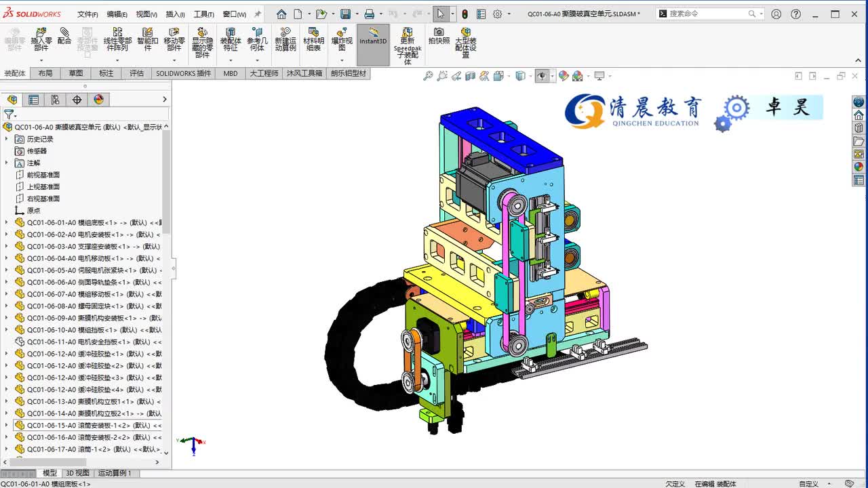This screenshot has height=488, width=868.
Task: Open the Appearances color ball task pane tab
Action: 859,167
